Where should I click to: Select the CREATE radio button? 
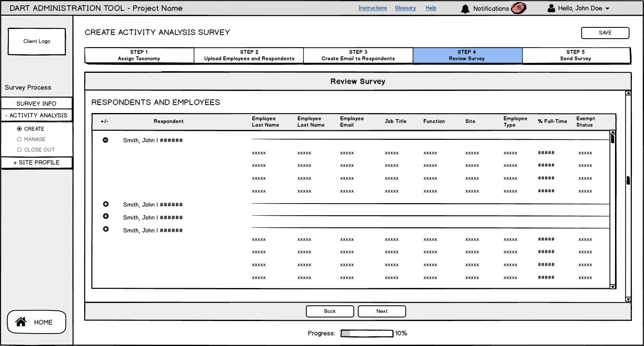tap(19, 129)
